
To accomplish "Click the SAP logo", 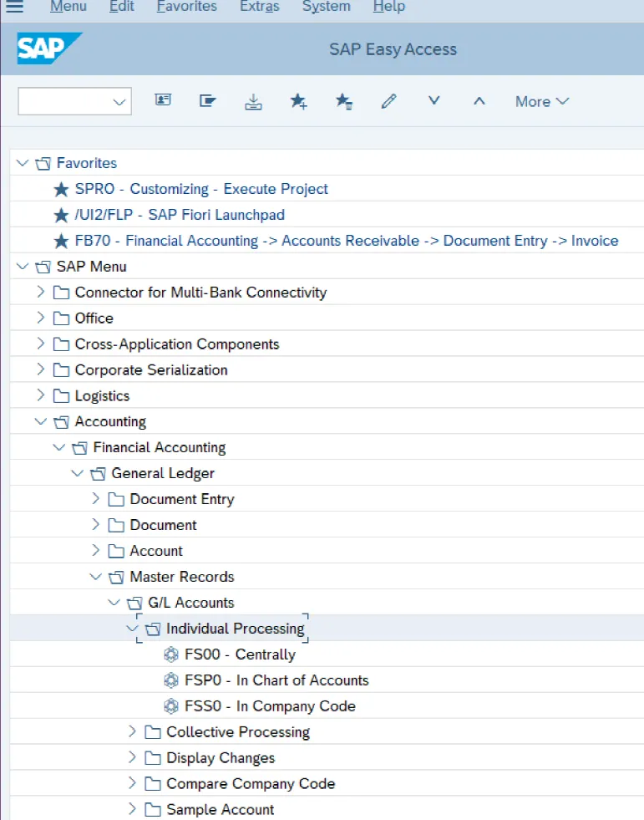I will tap(49, 48).
